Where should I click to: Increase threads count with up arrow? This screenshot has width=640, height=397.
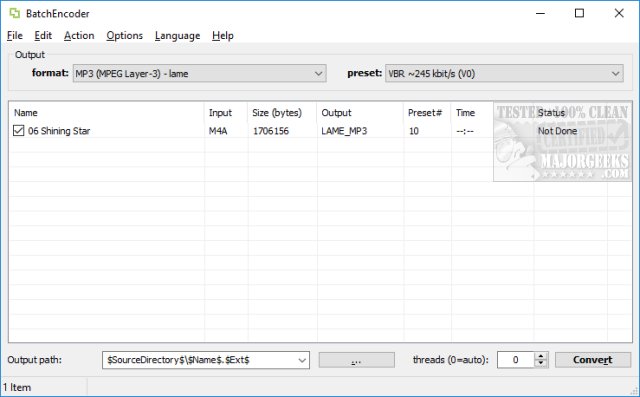pos(541,356)
